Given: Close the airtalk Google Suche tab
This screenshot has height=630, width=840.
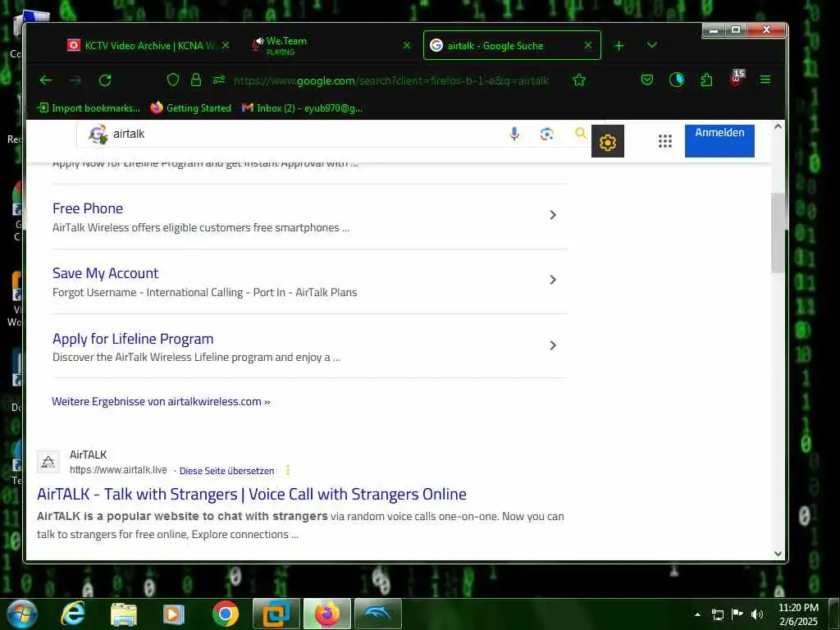Looking at the screenshot, I should tap(587, 46).
